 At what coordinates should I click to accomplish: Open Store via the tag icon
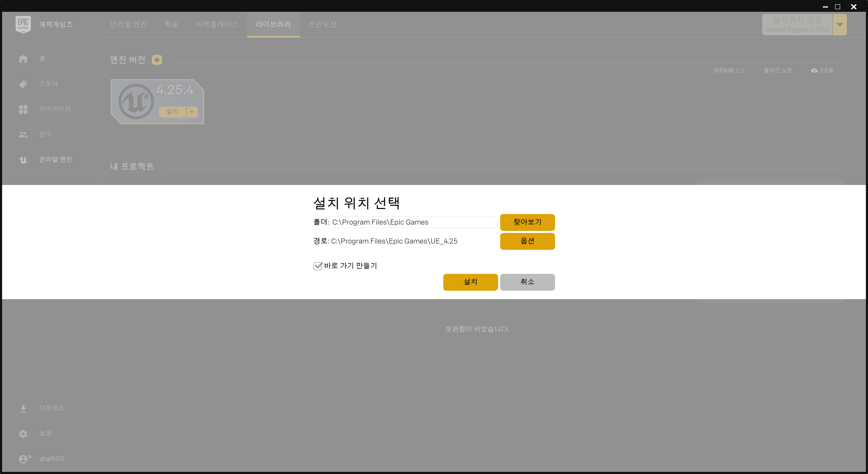click(23, 84)
